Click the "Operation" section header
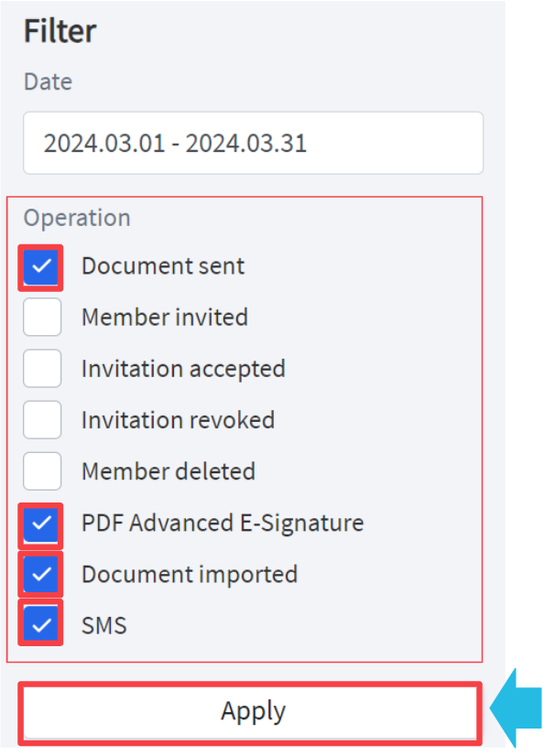The width and height of the screenshot is (555, 756). (x=77, y=218)
